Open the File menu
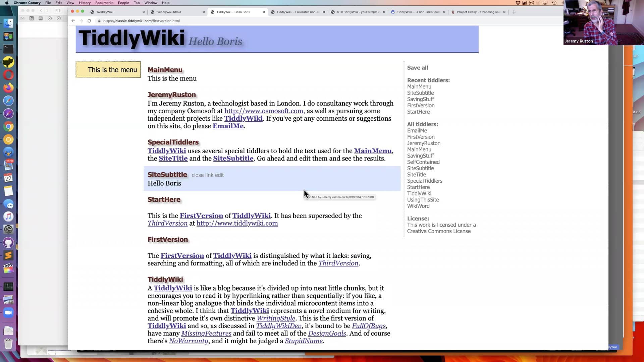This screenshot has height=362, width=644. pyautogui.click(x=48, y=3)
